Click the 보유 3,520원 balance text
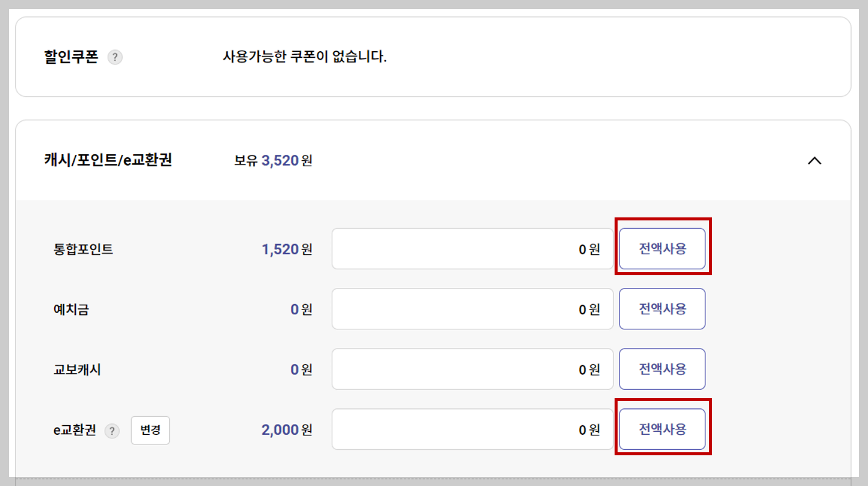Viewport: 868px width, 486px height. [272, 160]
